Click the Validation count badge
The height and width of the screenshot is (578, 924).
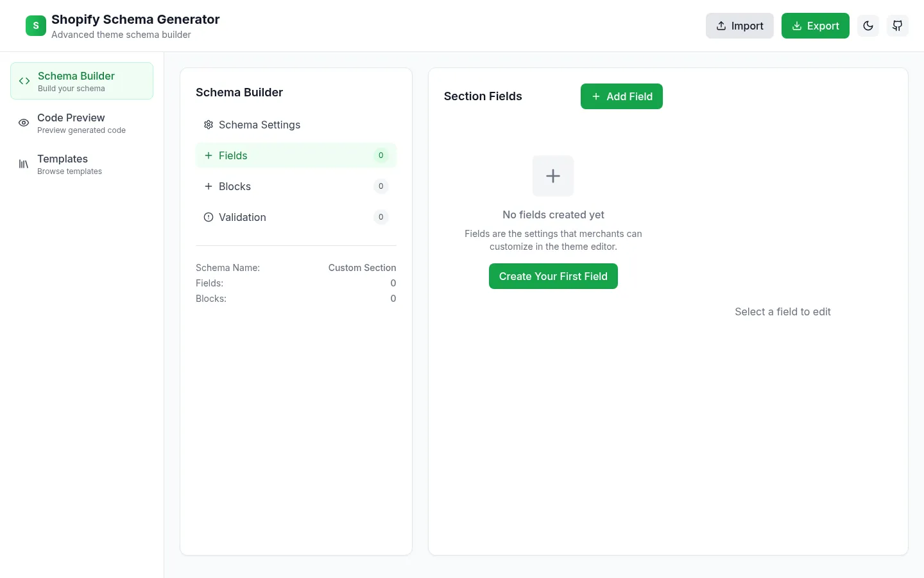click(381, 217)
